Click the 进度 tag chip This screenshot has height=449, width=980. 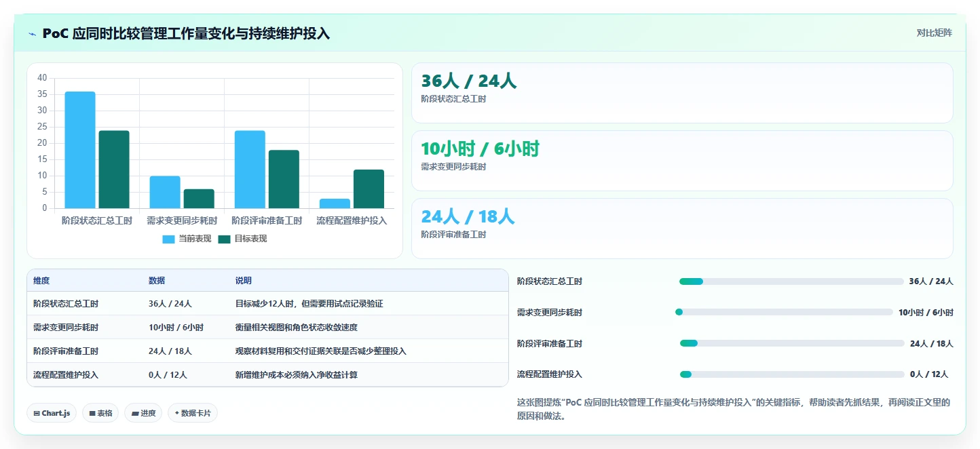pos(143,413)
